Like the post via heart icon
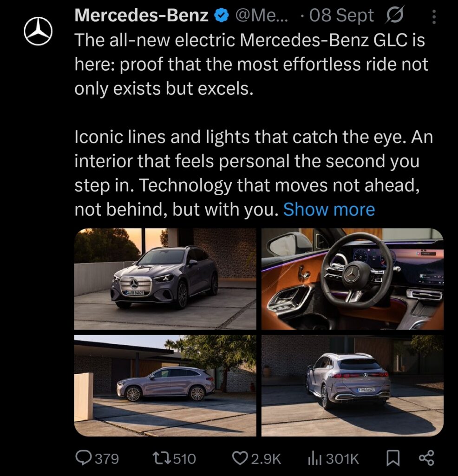The height and width of the screenshot is (476, 458). pyautogui.click(x=240, y=458)
